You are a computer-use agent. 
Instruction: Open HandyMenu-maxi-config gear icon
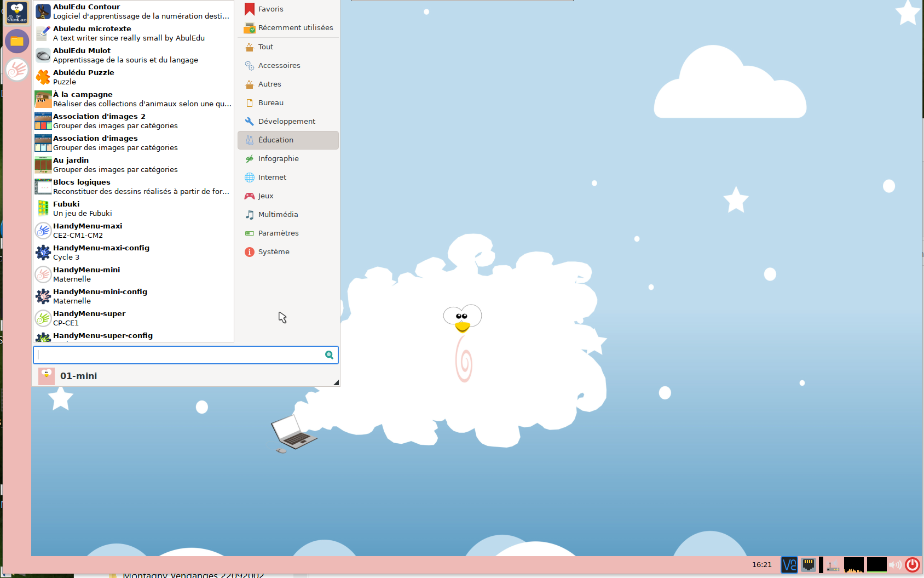click(x=43, y=253)
